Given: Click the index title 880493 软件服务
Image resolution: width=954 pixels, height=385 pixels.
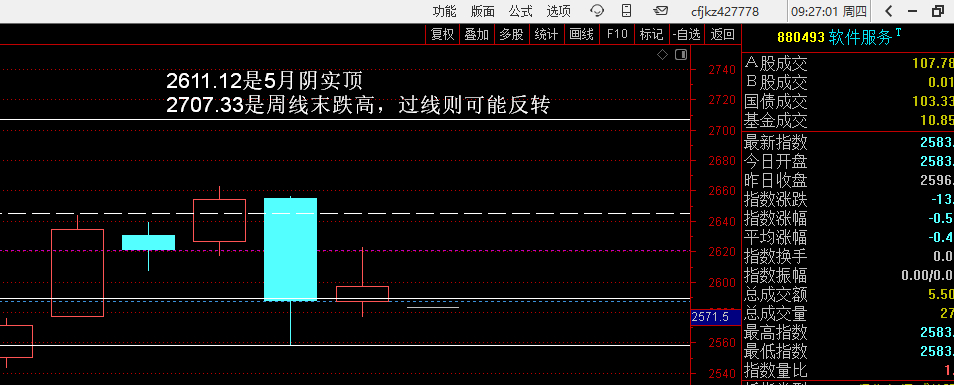Looking at the screenshot, I should 840,37.
